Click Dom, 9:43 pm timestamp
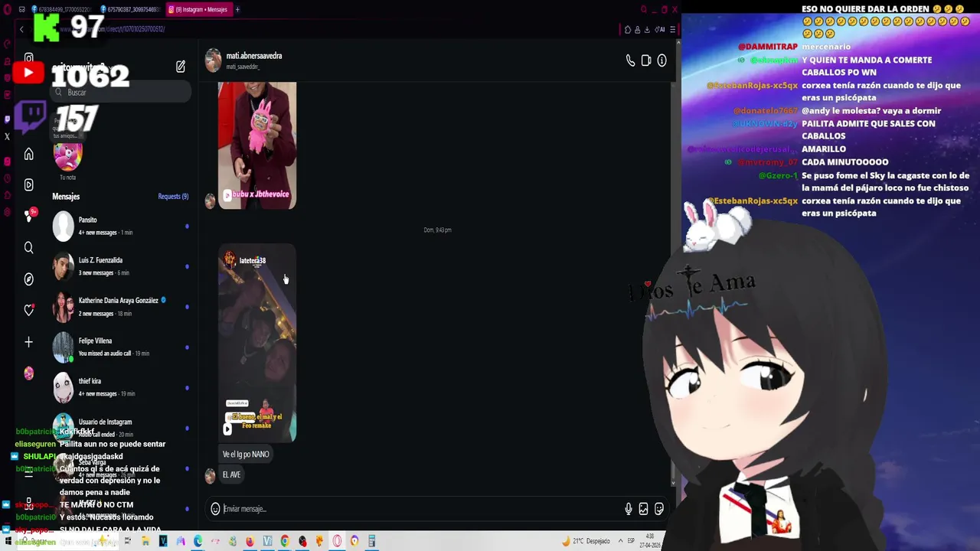The image size is (980, 551). (438, 230)
